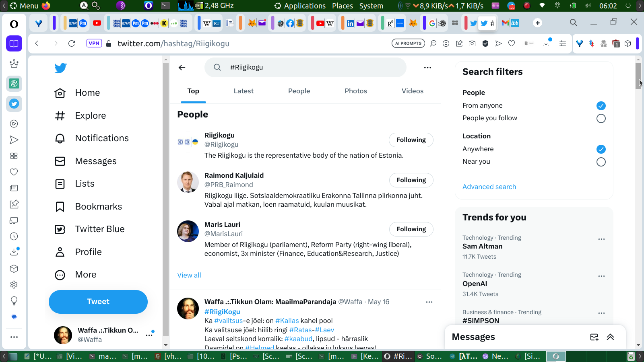644x362 pixels.
Task: Toggle the Opera VPN badge
Action: pos(94,43)
